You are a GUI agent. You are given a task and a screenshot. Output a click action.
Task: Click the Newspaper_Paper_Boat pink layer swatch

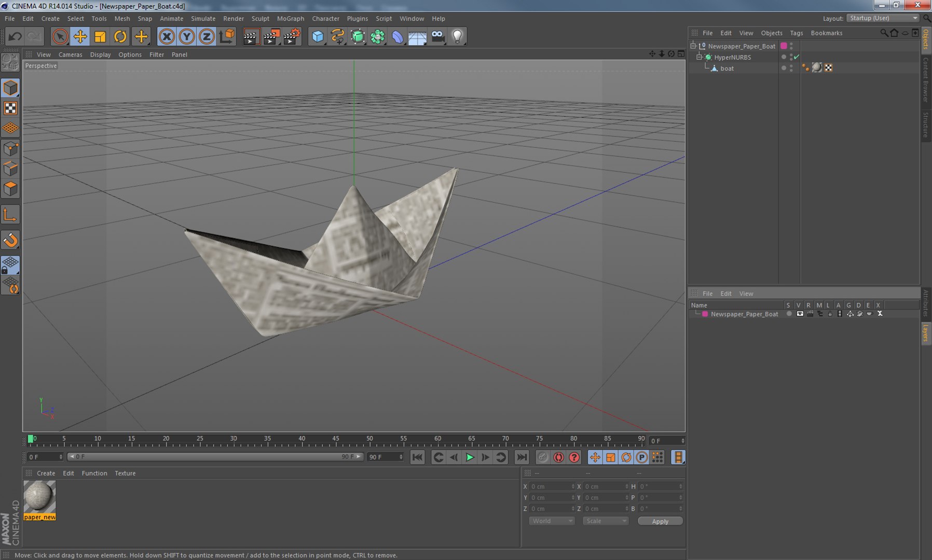pos(784,46)
